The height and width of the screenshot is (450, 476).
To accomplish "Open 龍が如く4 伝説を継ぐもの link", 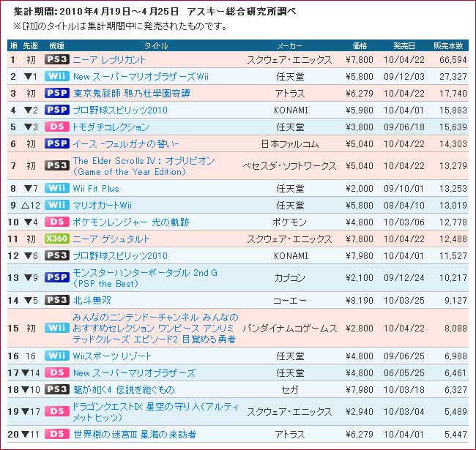I will 124,390.
